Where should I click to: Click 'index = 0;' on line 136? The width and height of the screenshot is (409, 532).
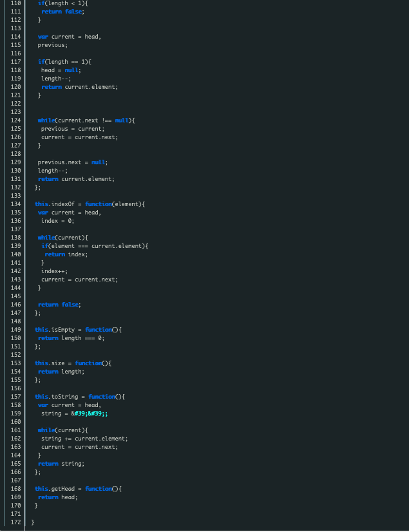click(x=57, y=221)
